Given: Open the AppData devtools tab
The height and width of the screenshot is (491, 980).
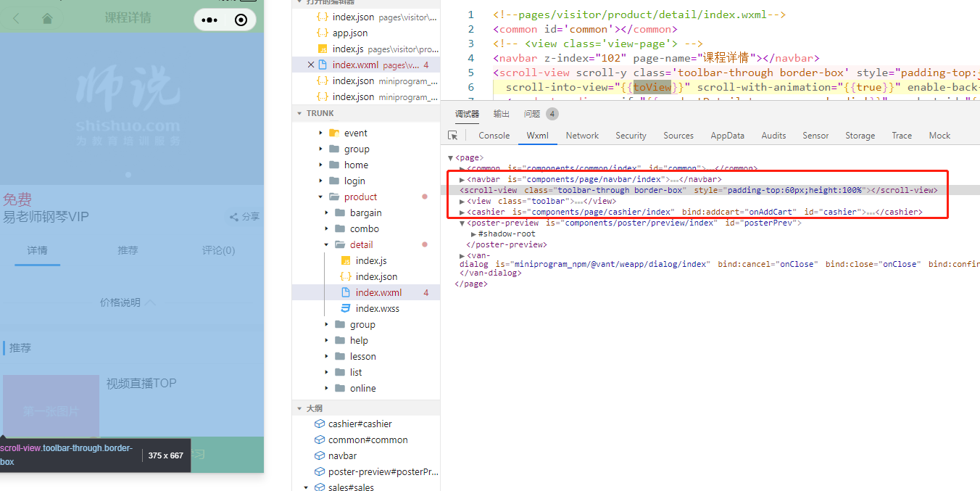Looking at the screenshot, I should coord(727,136).
